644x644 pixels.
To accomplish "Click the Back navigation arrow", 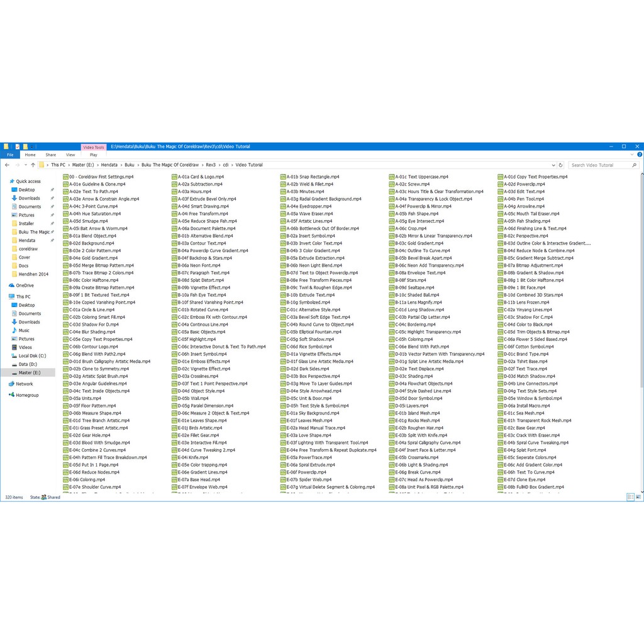I will click(x=7, y=165).
